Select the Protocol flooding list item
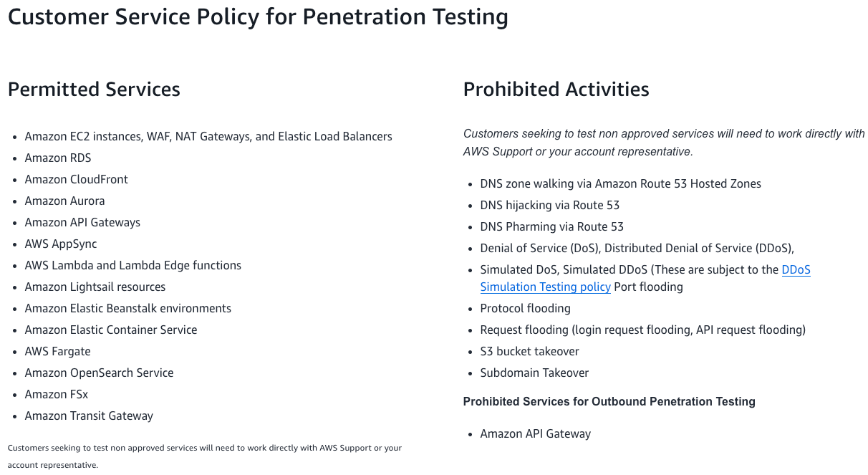The width and height of the screenshot is (868, 475). click(x=525, y=308)
